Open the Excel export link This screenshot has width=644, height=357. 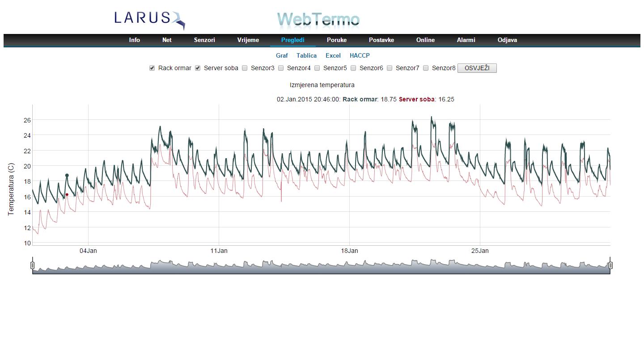click(x=333, y=56)
